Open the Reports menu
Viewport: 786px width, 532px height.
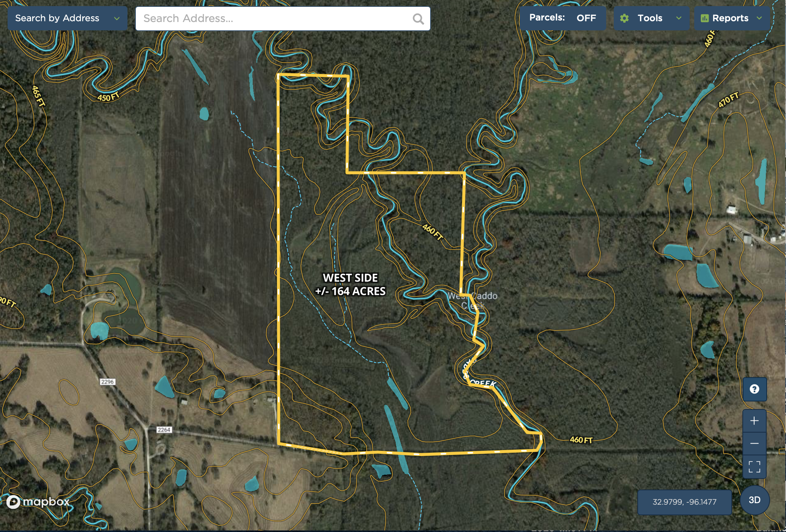[730, 18]
